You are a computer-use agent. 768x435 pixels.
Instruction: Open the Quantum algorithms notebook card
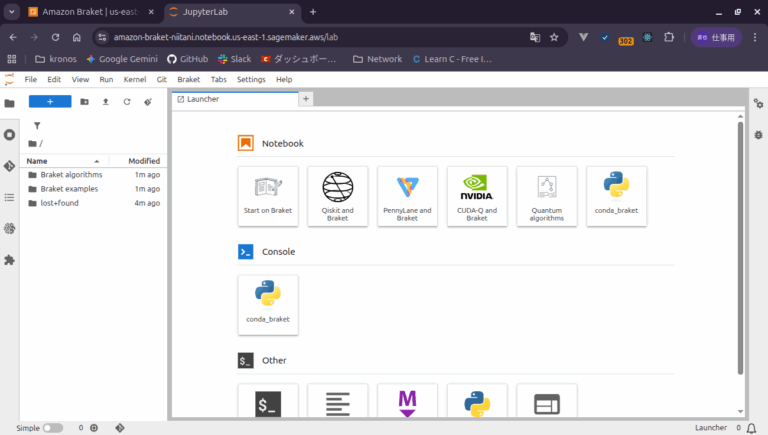click(547, 196)
